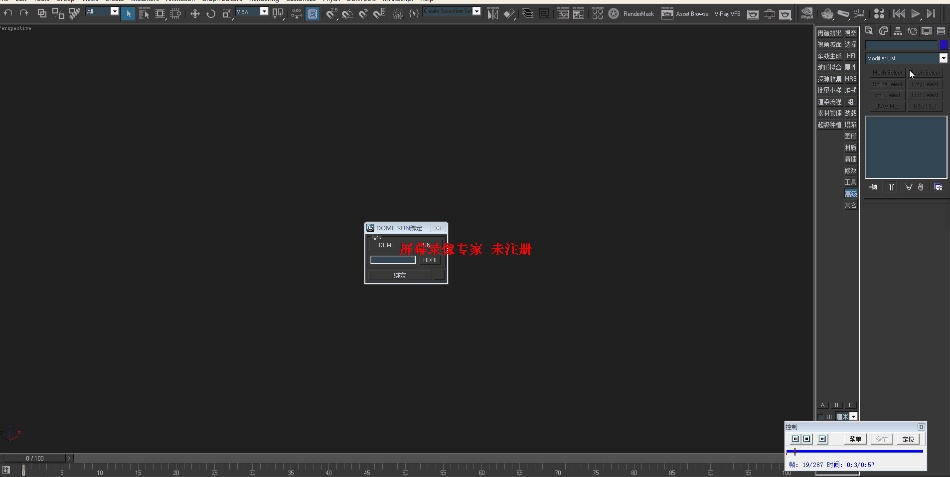Click the Asset Browser toolbar button

point(685,13)
